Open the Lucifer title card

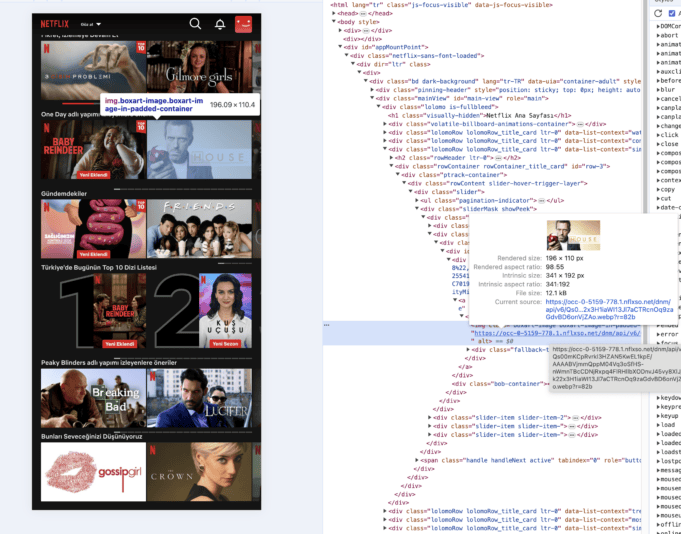click(x=200, y=397)
